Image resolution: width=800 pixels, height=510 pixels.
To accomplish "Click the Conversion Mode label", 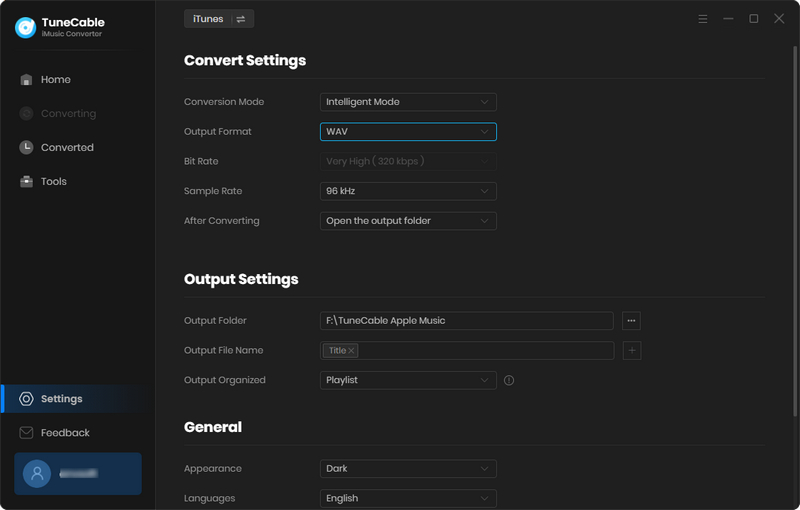I will point(224,102).
